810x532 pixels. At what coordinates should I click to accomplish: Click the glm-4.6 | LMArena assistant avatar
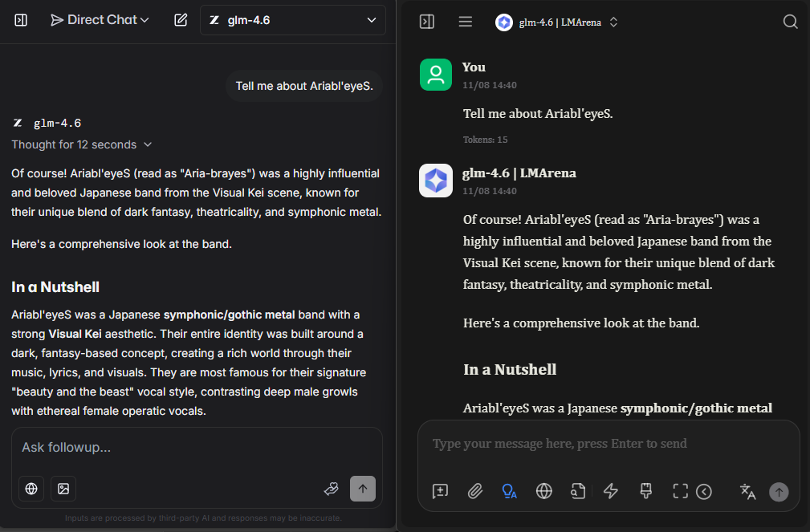click(435, 181)
